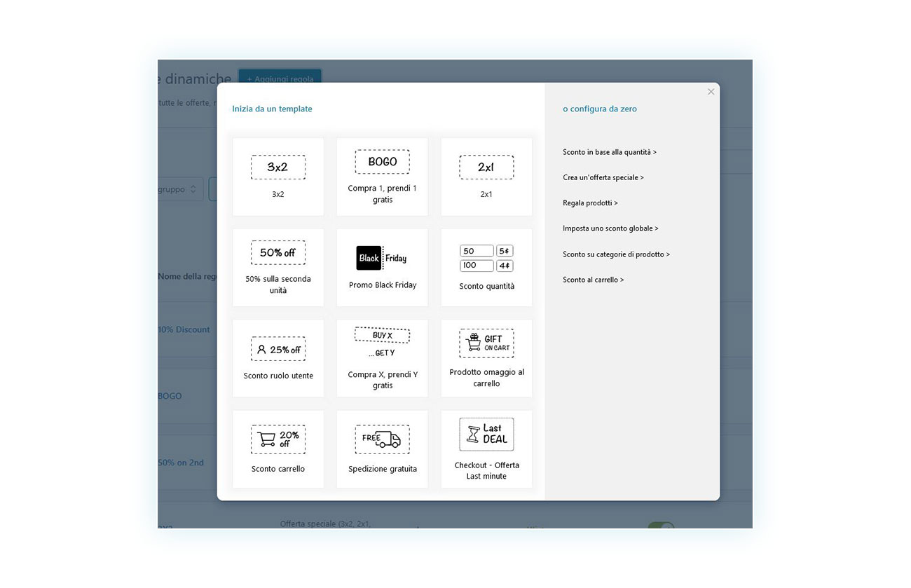
Task: Select the Spedizione gratuita template
Action: (382, 449)
